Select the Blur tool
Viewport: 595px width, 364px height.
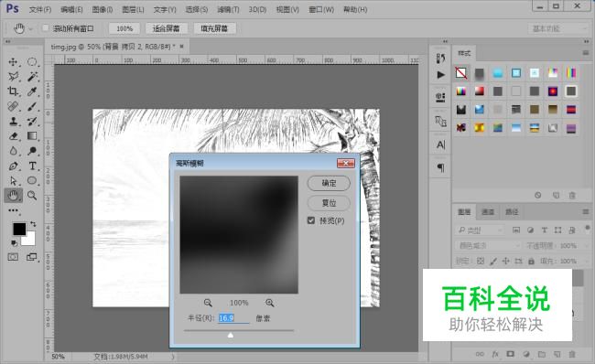coord(13,151)
